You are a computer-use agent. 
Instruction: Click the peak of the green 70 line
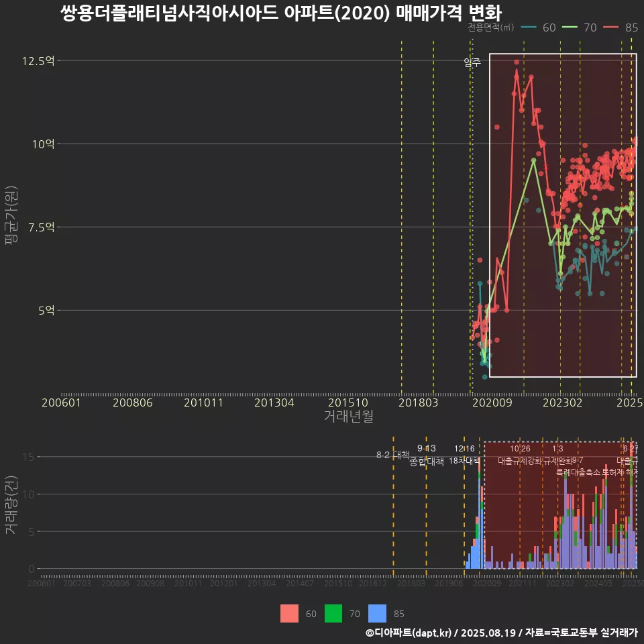coord(533,160)
